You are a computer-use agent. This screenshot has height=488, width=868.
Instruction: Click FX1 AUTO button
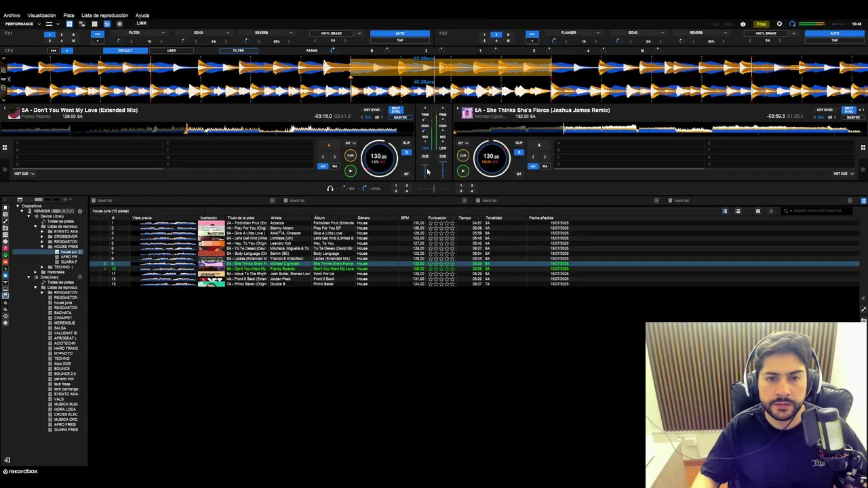(x=400, y=33)
